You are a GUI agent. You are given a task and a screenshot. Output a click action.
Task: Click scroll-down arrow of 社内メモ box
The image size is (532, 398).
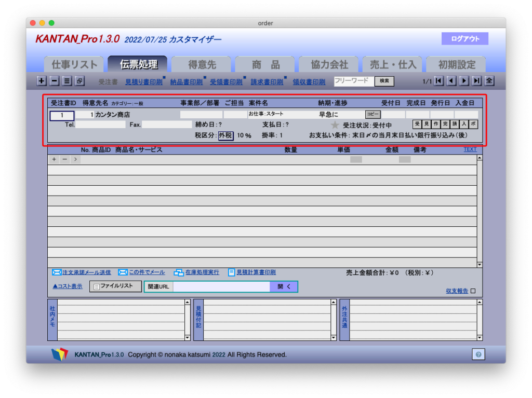187,338
